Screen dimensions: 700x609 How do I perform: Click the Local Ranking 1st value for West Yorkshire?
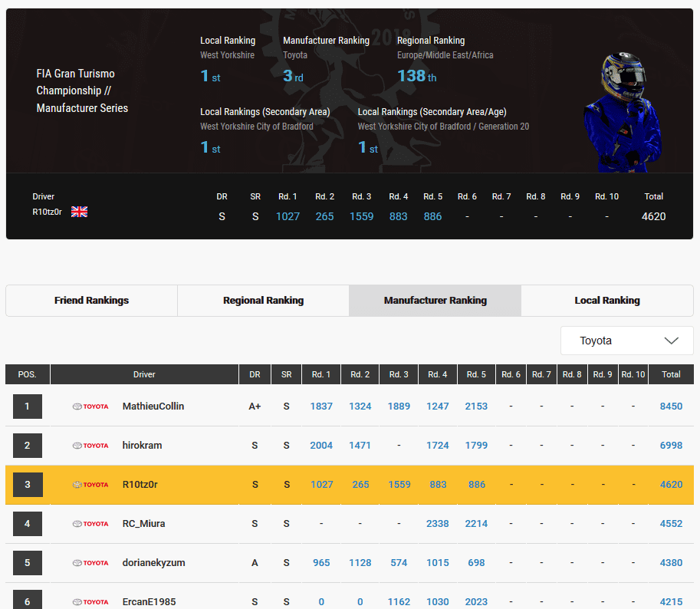[210, 77]
